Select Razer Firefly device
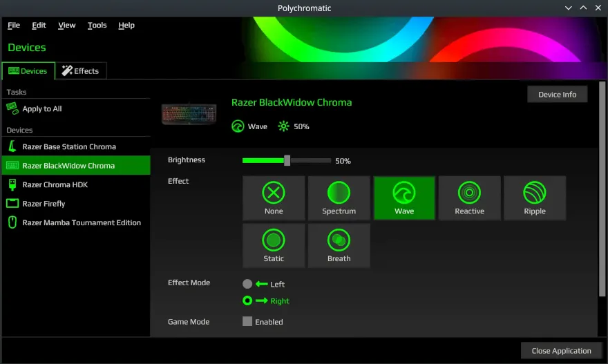Screen dimensions: 608x364 click(76, 204)
